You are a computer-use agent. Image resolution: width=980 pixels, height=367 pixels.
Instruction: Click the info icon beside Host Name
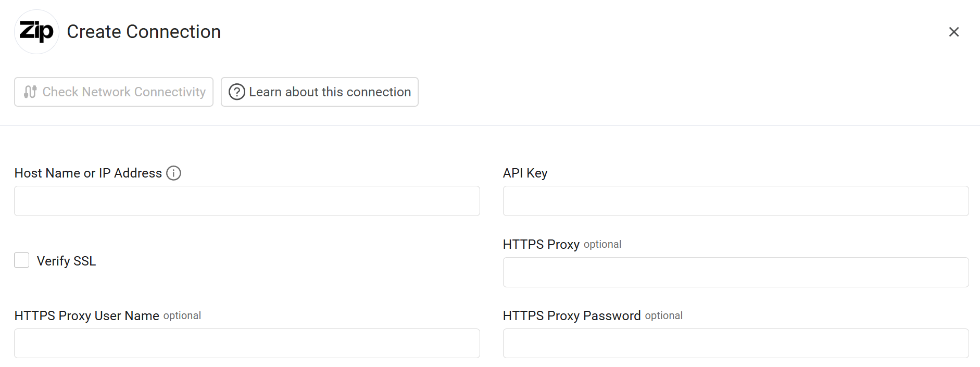pyautogui.click(x=174, y=173)
